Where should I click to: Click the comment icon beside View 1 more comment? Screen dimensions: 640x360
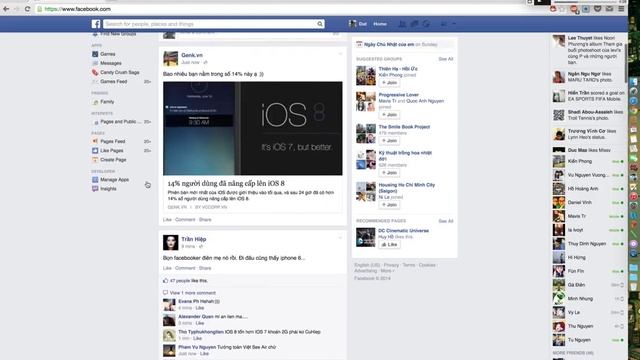click(165, 293)
